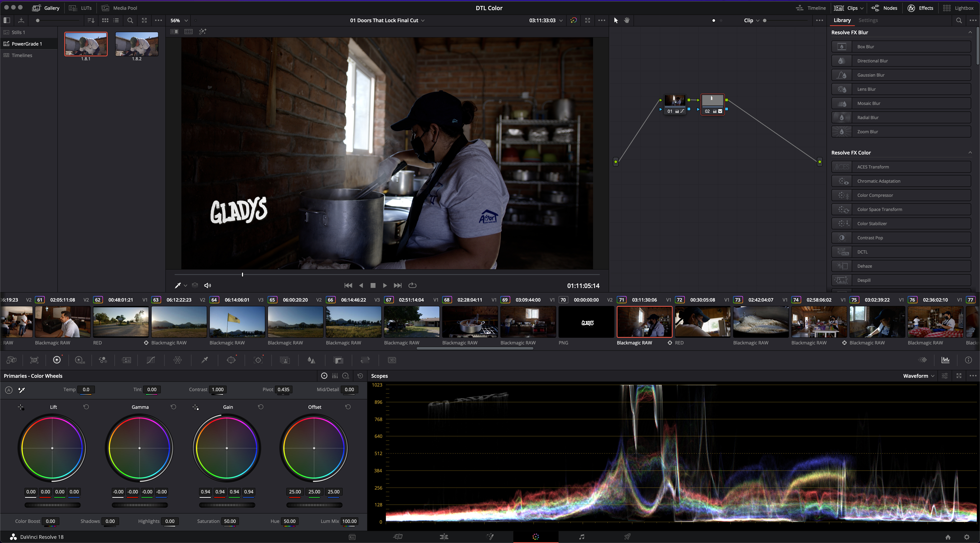Switch to the Settings tab
This screenshot has height=543, width=980.
(x=868, y=20)
